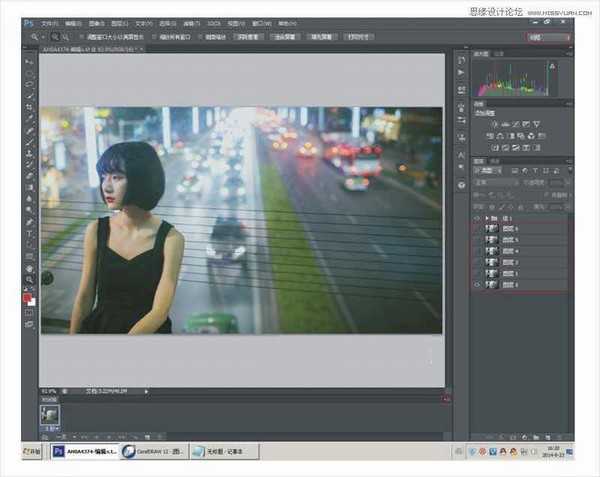Toggle visibility of the 组 1 layer group

(475, 217)
